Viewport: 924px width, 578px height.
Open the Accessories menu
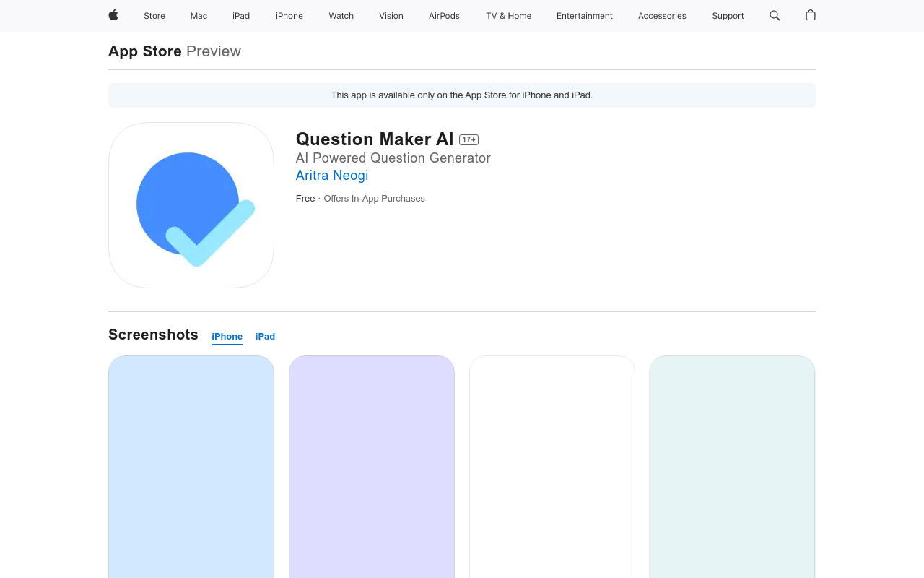pos(662,16)
